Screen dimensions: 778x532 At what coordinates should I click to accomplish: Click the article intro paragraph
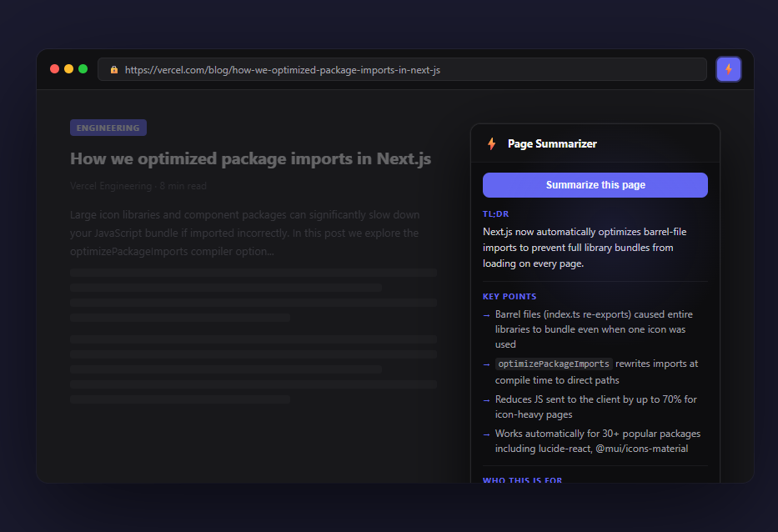click(x=245, y=233)
